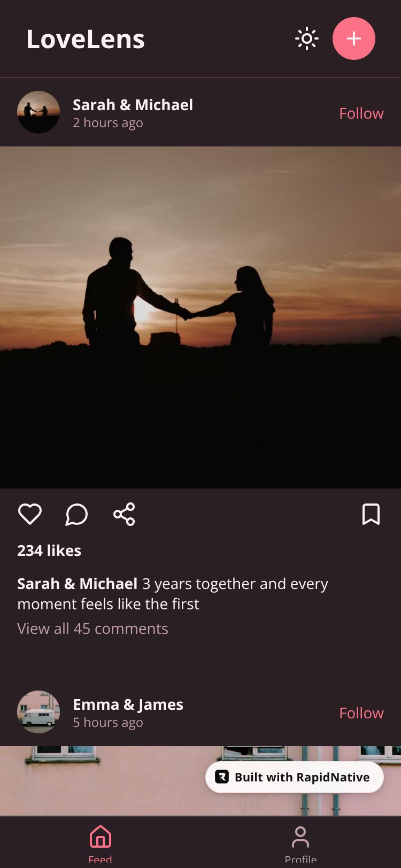Open the Emma & James username header

point(128,704)
